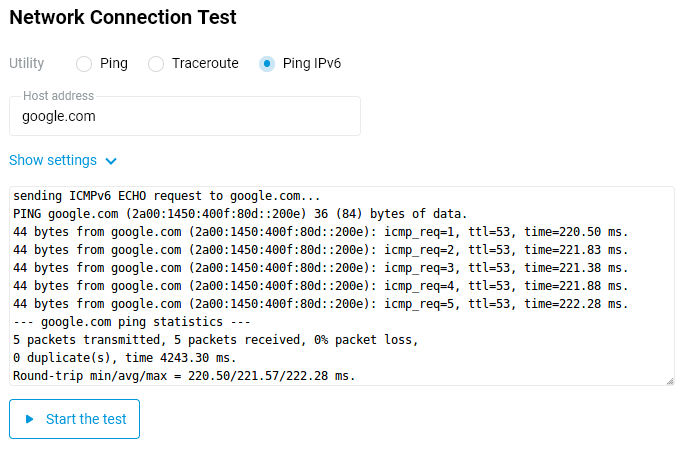
Task: Click the Network Connection Test heading
Action: [x=123, y=16]
